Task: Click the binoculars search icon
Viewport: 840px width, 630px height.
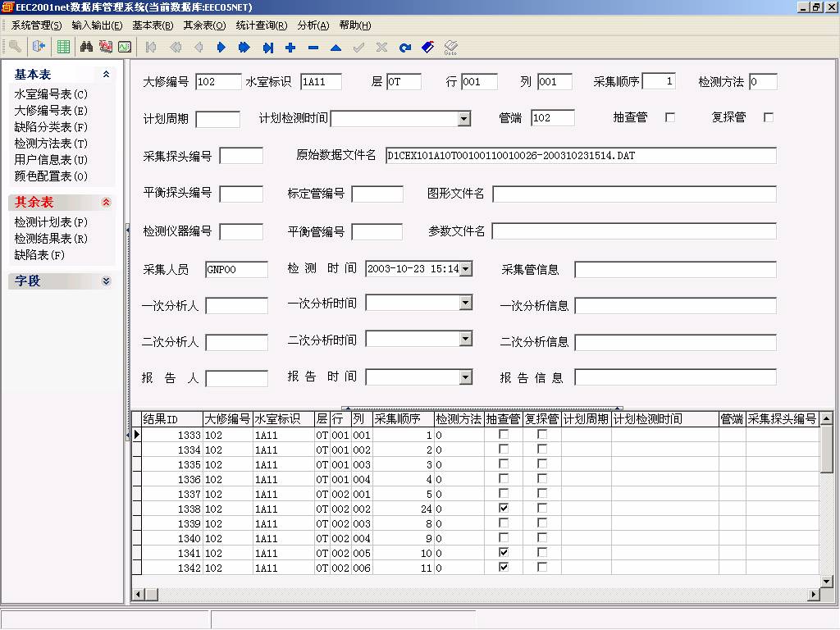Action: click(x=86, y=47)
